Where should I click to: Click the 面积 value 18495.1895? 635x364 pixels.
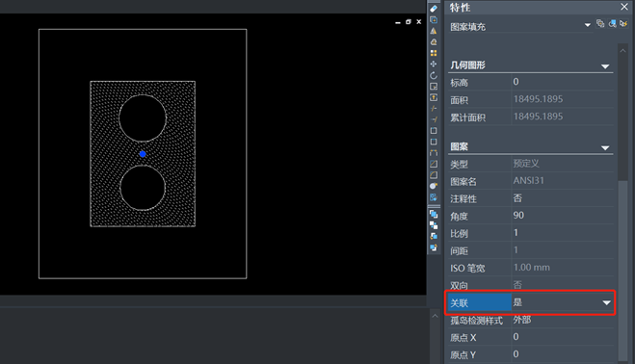(539, 99)
